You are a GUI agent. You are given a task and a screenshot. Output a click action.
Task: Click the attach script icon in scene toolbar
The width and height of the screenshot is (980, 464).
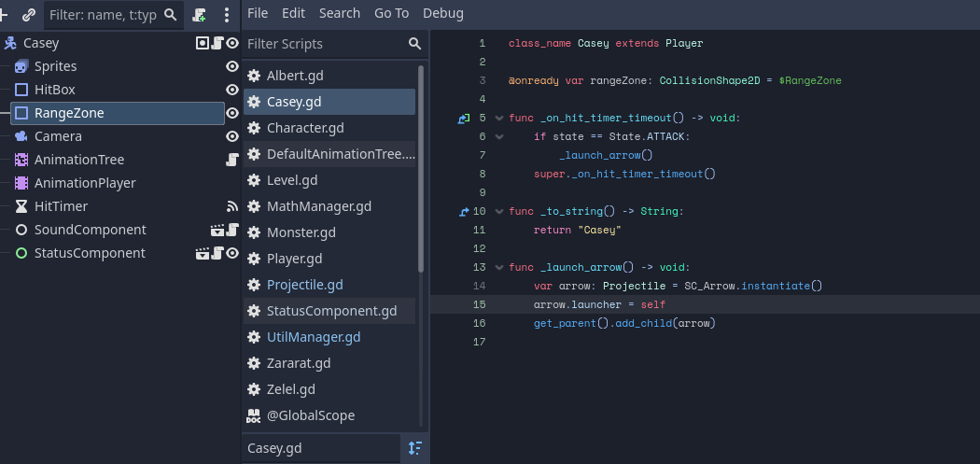click(x=200, y=15)
